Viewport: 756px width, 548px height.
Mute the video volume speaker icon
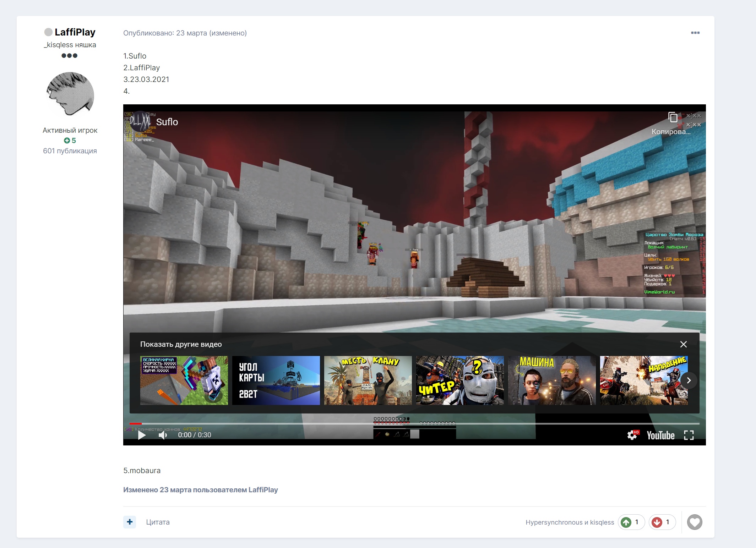click(163, 435)
